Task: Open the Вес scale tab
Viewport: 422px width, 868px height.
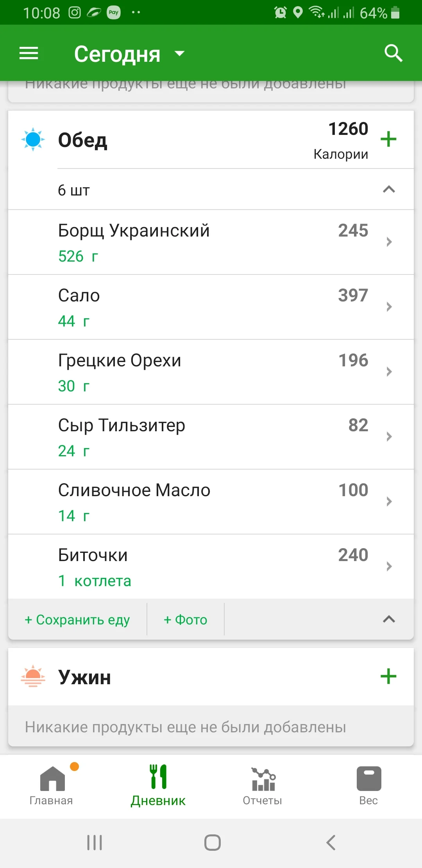Action: (x=368, y=786)
